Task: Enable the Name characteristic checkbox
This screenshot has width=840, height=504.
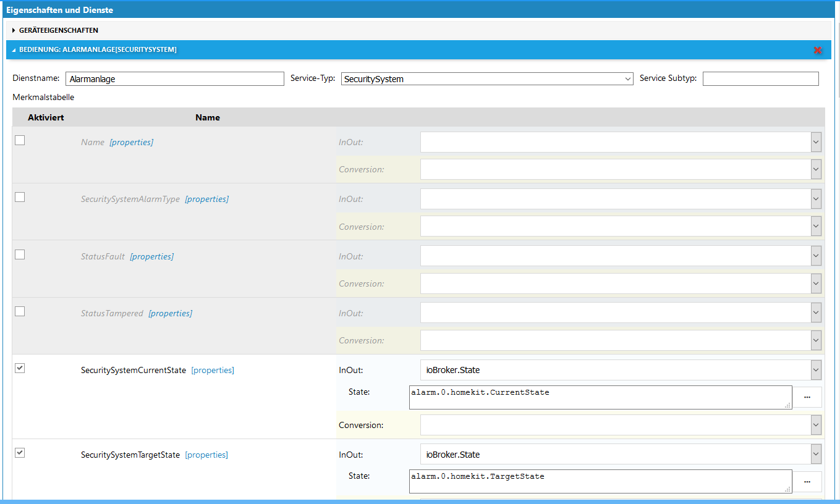Action: pos(20,140)
